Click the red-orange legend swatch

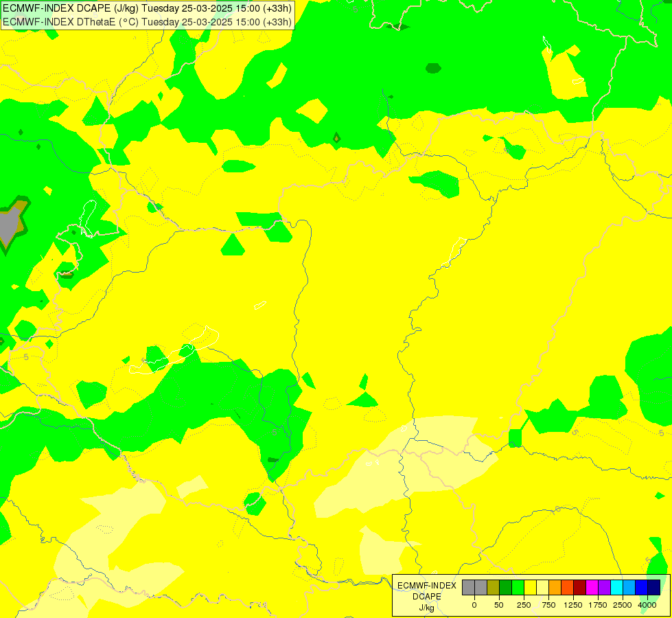[x=568, y=587]
